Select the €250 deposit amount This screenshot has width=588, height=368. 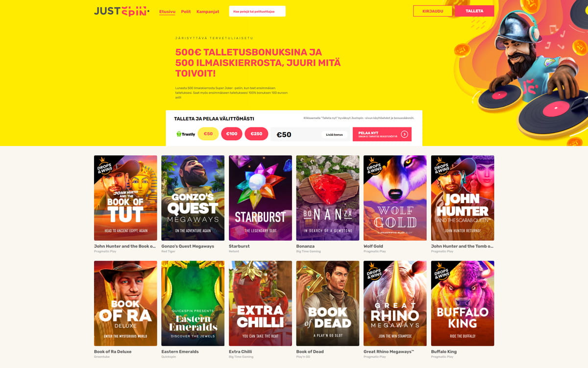click(x=256, y=134)
